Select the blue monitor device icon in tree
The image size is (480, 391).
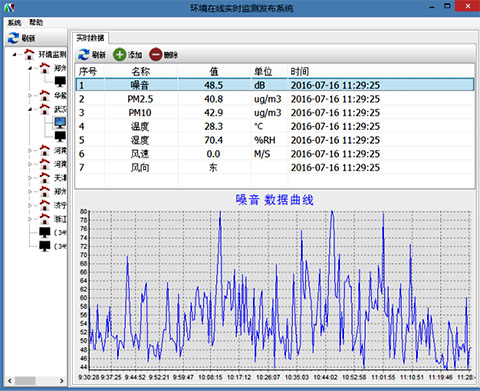(60, 123)
